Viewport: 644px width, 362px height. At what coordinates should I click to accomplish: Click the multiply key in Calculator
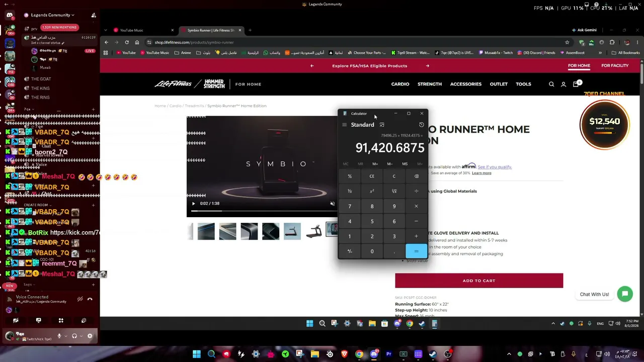pyautogui.click(x=416, y=206)
